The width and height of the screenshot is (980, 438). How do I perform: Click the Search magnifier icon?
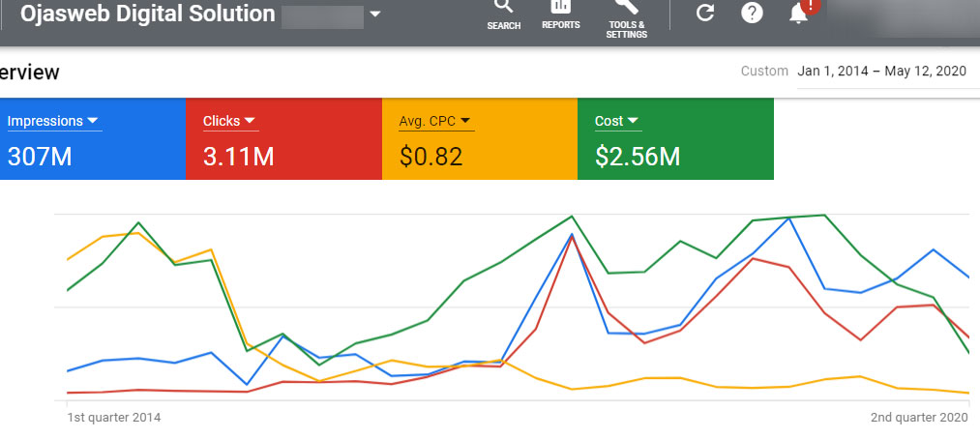click(503, 8)
